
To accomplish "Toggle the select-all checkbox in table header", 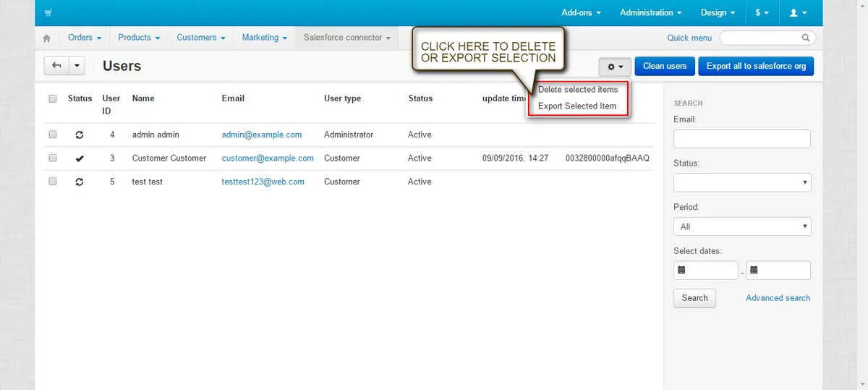I will tap(53, 99).
